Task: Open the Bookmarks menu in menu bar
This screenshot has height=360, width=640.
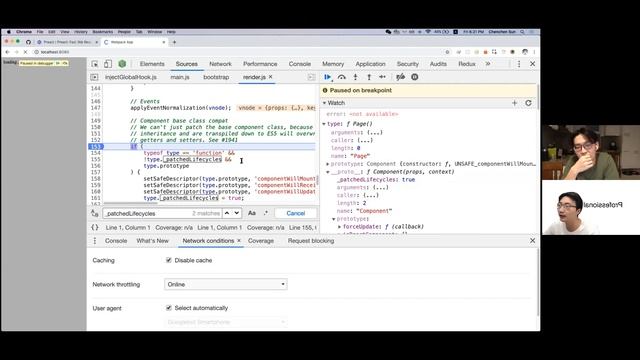Action: [x=102, y=32]
